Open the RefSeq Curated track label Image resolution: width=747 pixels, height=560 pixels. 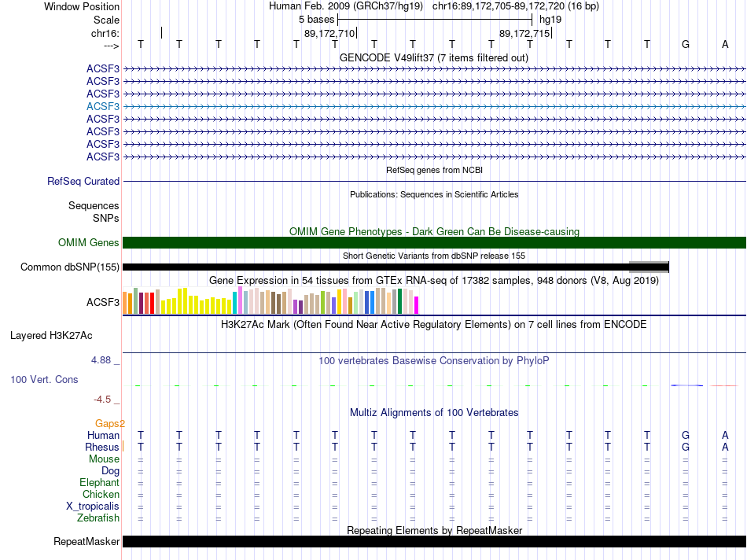click(83, 181)
